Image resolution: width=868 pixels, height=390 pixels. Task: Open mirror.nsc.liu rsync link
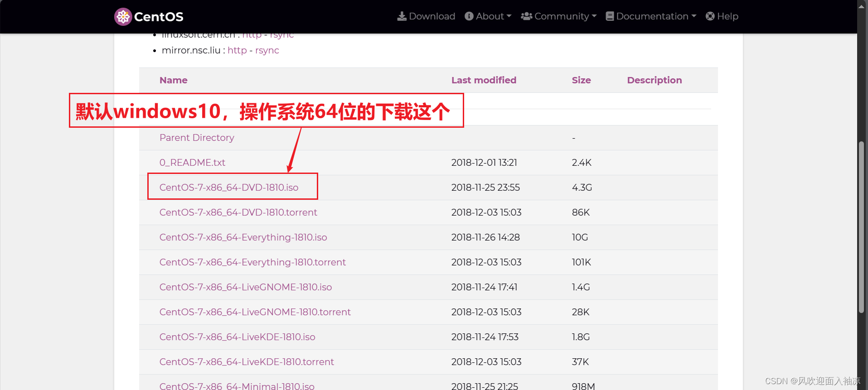click(x=267, y=50)
